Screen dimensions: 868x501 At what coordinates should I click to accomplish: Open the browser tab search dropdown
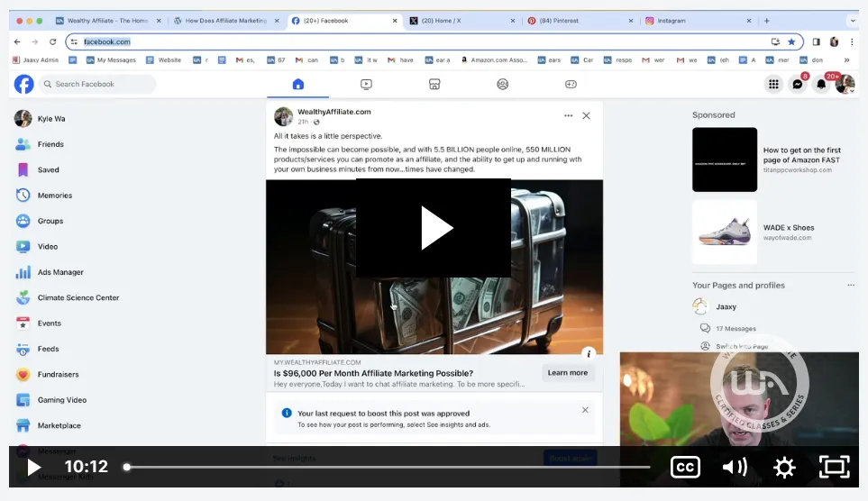click(x=853, y=21)
